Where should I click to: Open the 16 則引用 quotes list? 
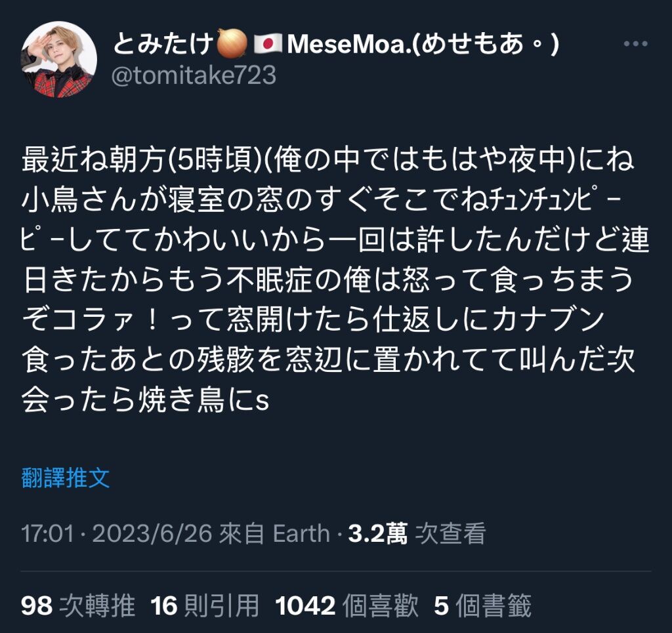click(205, 605)
